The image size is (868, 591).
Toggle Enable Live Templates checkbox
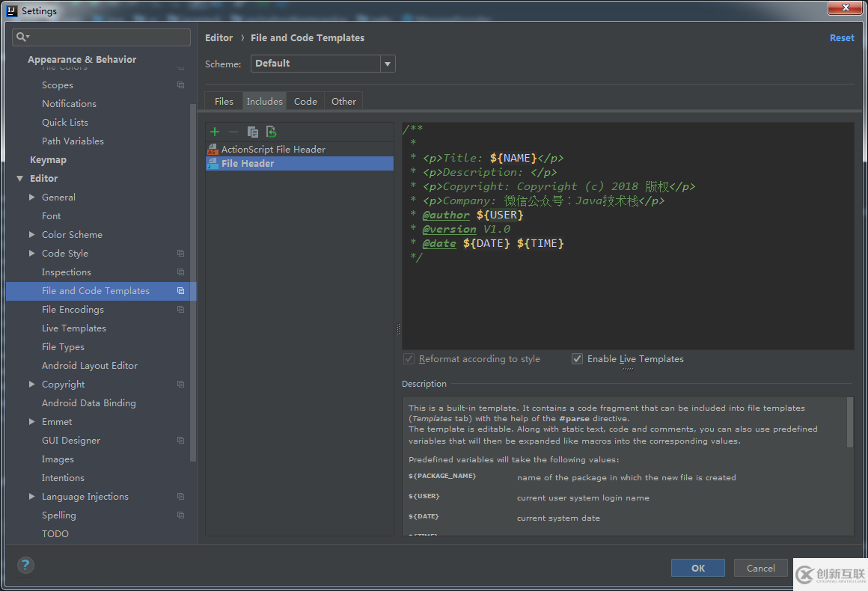tap(577, 359)
